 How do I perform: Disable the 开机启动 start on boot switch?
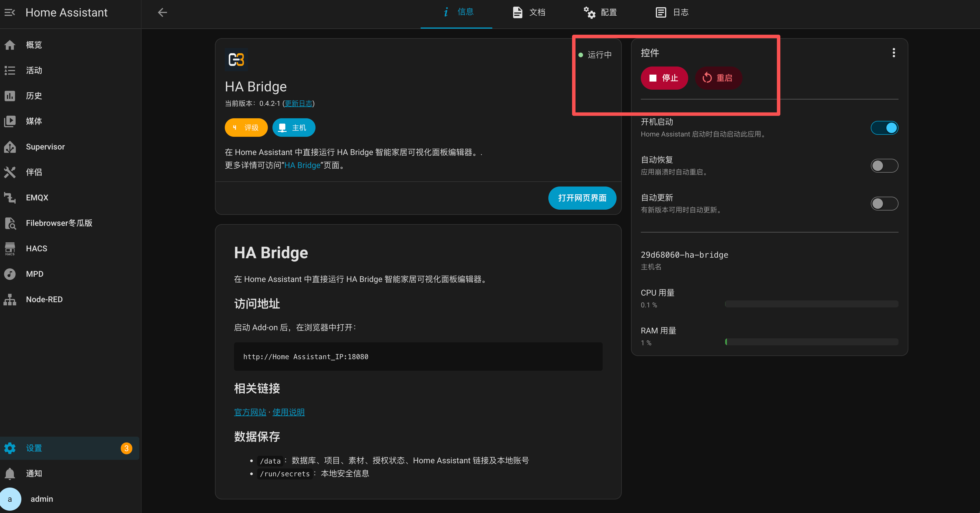pyautogui.click(x=884, y=128)
